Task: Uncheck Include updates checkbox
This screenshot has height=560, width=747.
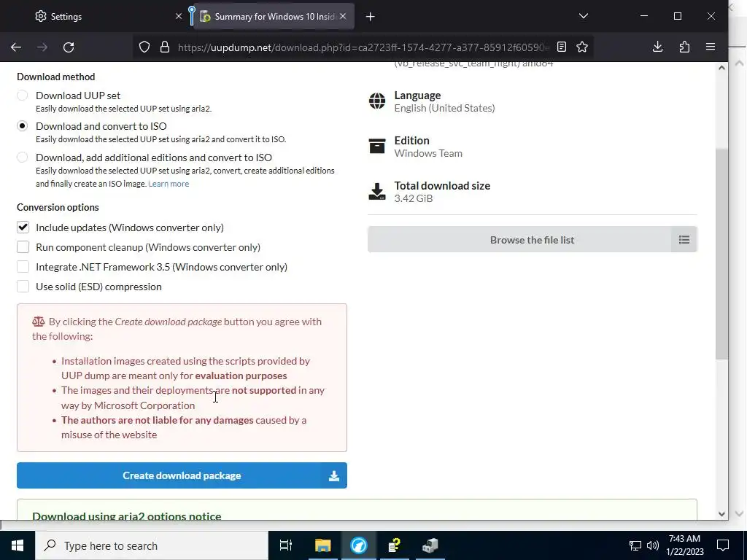Action: pyautogui.click(x=23, y=227)
